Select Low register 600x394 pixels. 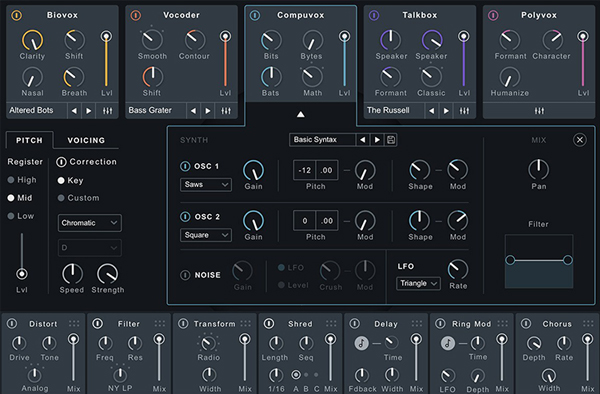coord(21,216)
